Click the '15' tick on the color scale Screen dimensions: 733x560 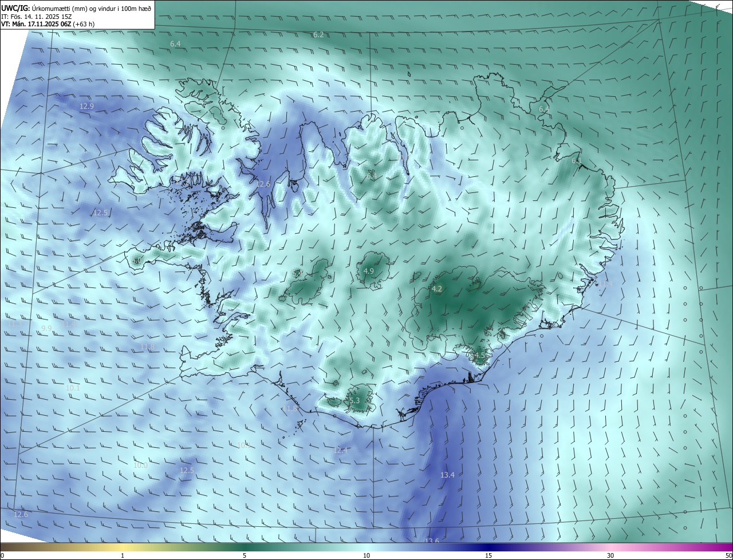click(488, 555)
